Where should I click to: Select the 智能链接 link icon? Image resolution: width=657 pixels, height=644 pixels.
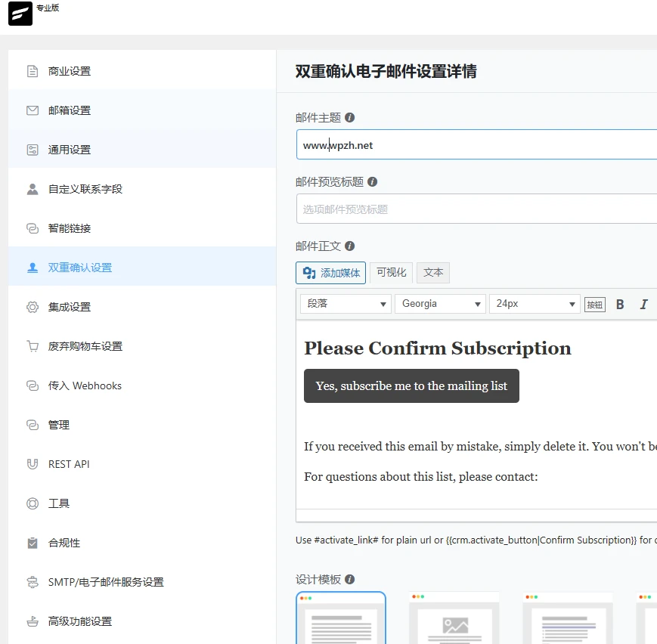(32, 228)
